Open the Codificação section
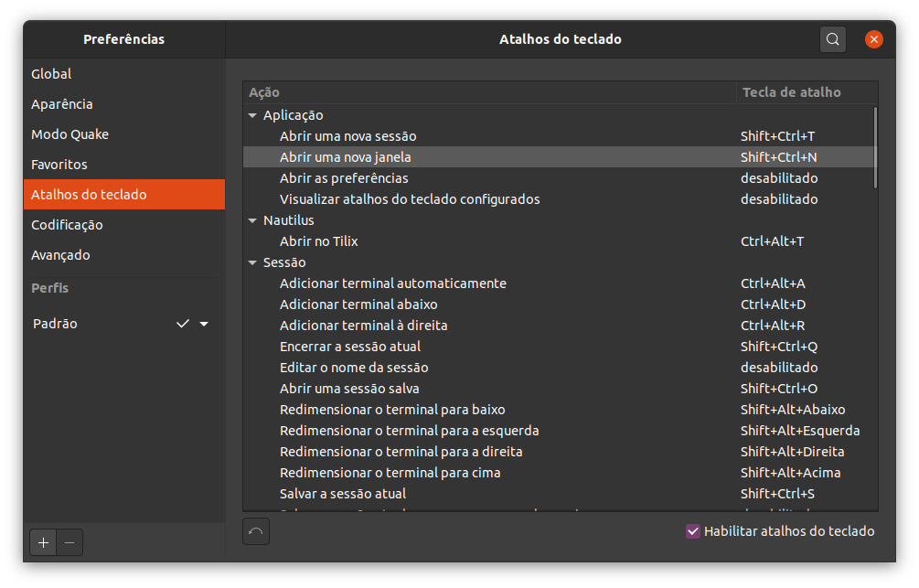Viewport: 919px width, 588px height. pyautogui.click(x=124, y=225)
